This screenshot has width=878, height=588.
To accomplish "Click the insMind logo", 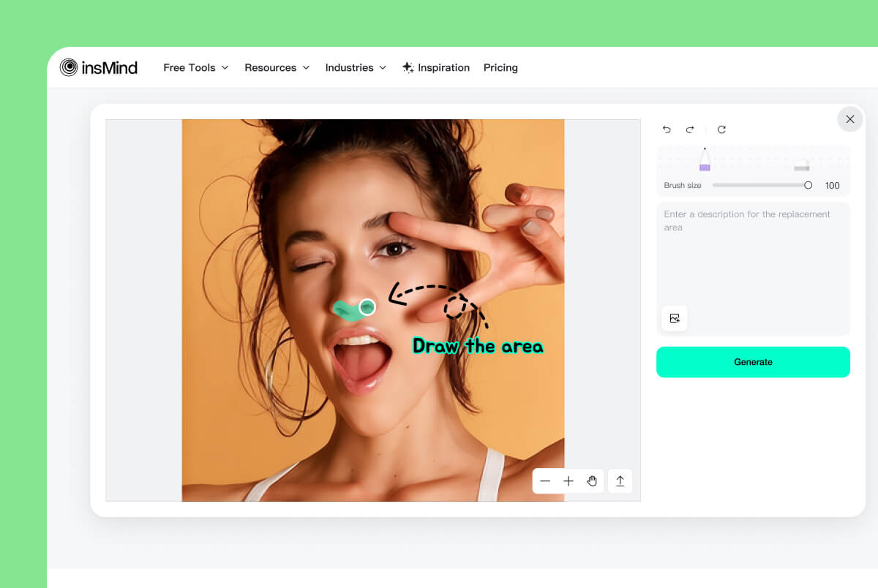I will tap(99, 67).
